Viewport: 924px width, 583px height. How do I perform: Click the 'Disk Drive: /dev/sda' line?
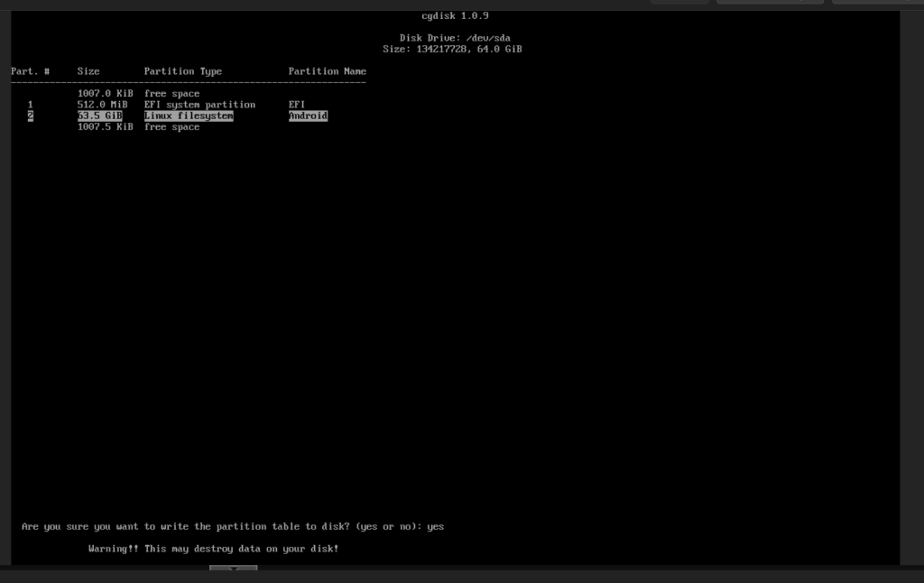click(x=455, y=38)
